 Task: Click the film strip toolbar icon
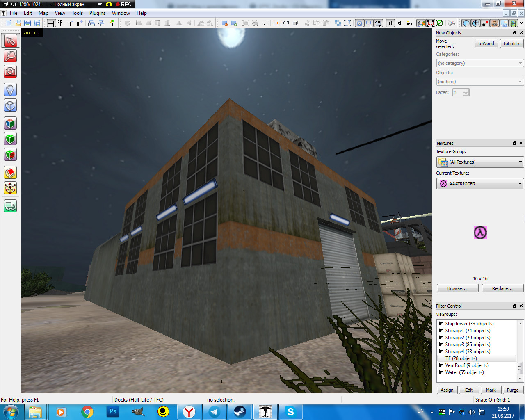[513, 23]
